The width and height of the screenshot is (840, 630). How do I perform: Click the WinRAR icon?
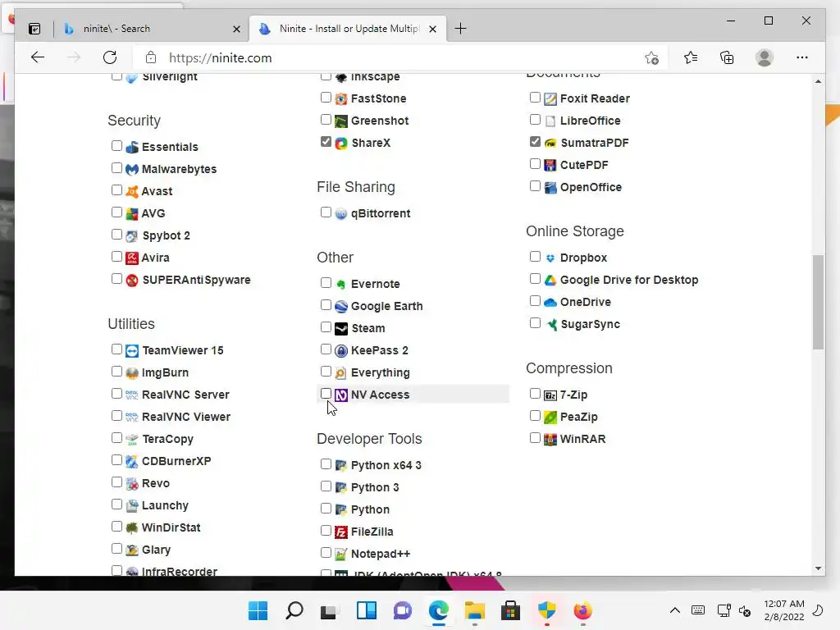coord(550,440)
